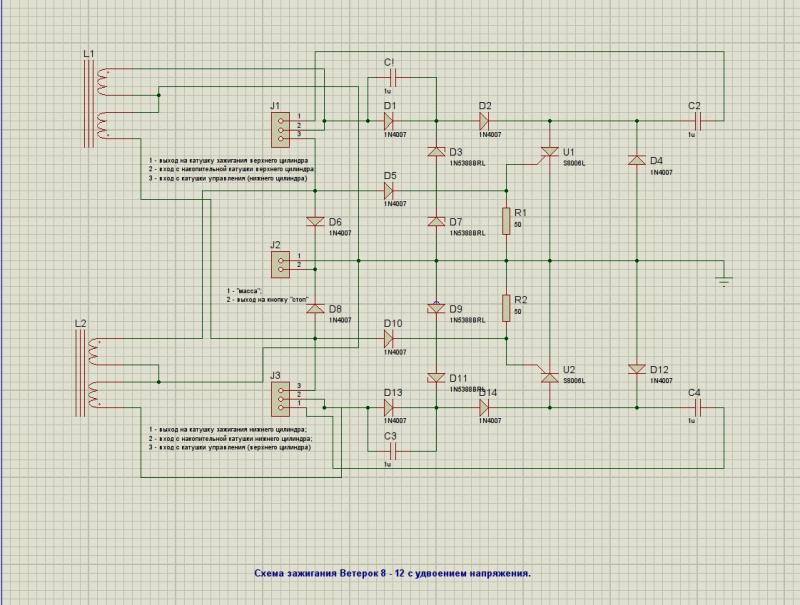
Task: Select capacitor C4 symbol
Action: point(697,408)
